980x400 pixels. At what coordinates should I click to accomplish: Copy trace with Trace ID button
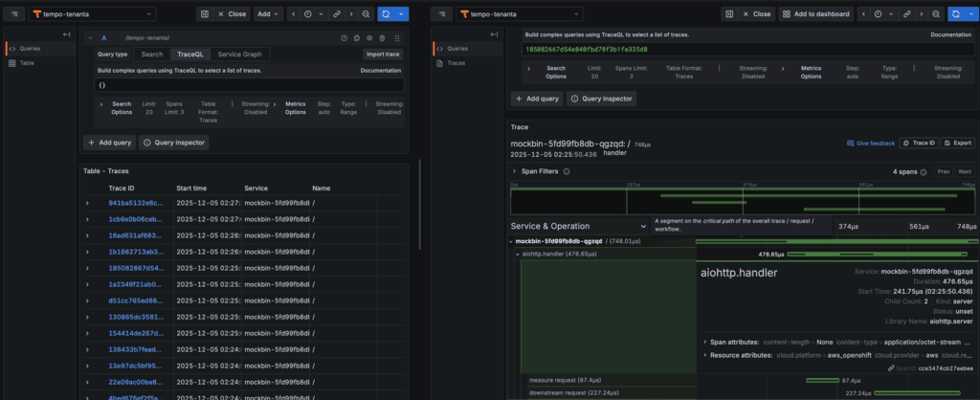coord(919,144)
